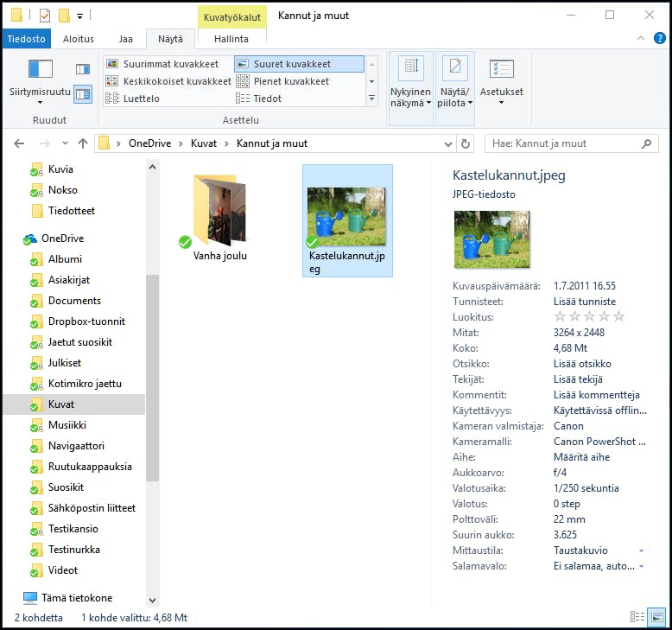Open the Tiedosto menu
The image size is (672, 630).
(x=27, y=39)
